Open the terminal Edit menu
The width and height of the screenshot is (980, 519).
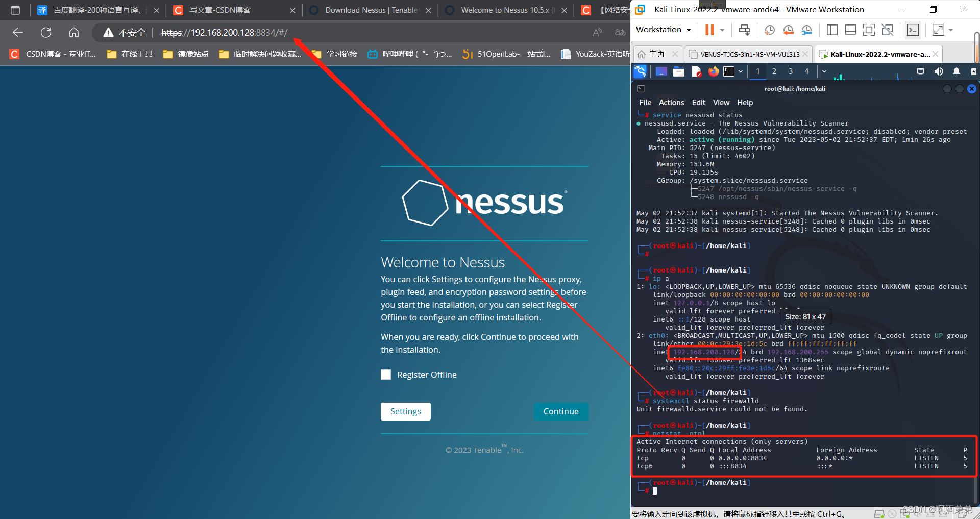[698, 103]
